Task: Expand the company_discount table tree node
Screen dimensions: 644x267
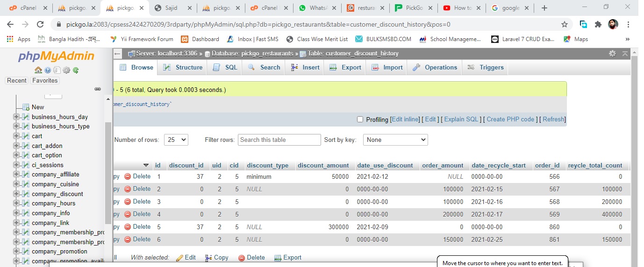Action: point(16,194)
